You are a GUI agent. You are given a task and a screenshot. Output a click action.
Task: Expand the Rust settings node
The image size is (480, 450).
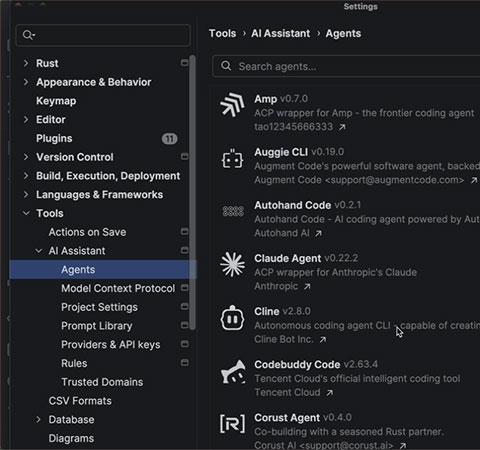point(26,63)
